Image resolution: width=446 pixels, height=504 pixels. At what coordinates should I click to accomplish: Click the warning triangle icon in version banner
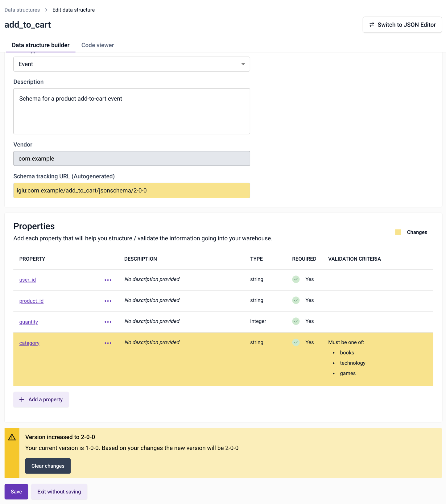tap(12, 437)
